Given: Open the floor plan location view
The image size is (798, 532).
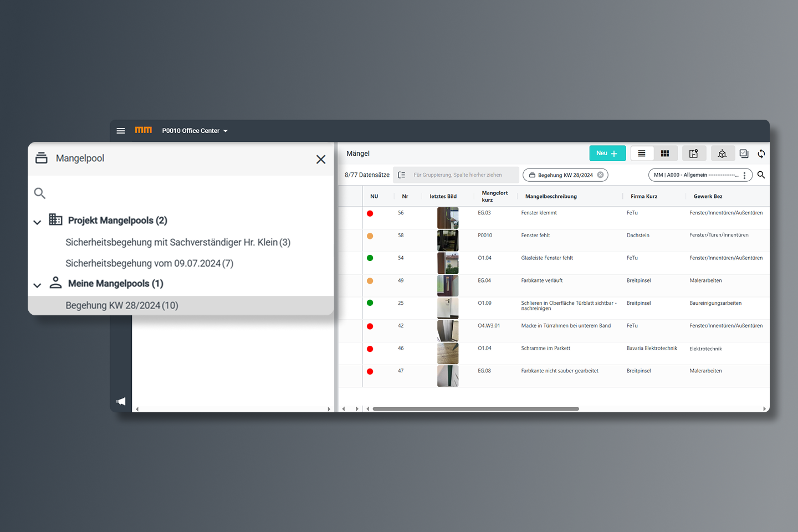Looking at the screenshot, I should pos(693,154).
